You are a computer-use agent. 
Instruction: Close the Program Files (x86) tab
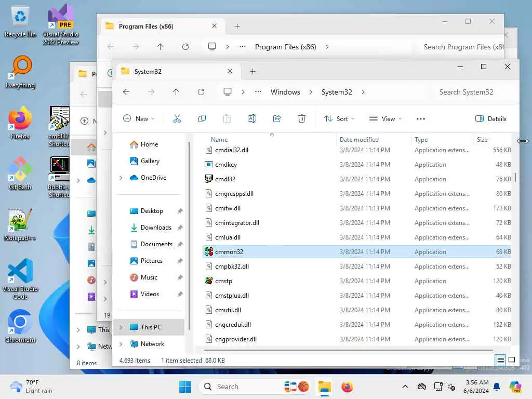(214, 26)
